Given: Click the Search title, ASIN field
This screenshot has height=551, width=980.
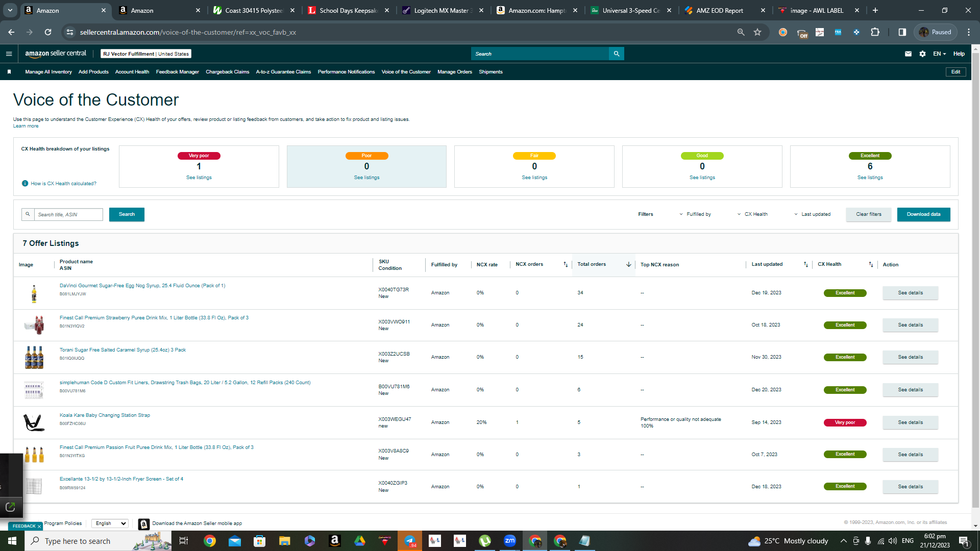Looking at the screenshot, I should click(x=68, y=214).
